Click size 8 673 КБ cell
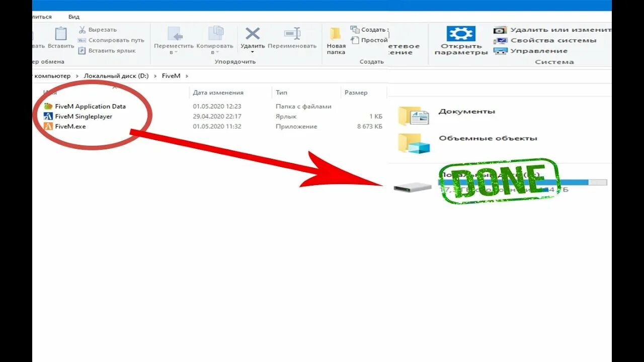Screen dimensions: 644x362 [370, 126]
